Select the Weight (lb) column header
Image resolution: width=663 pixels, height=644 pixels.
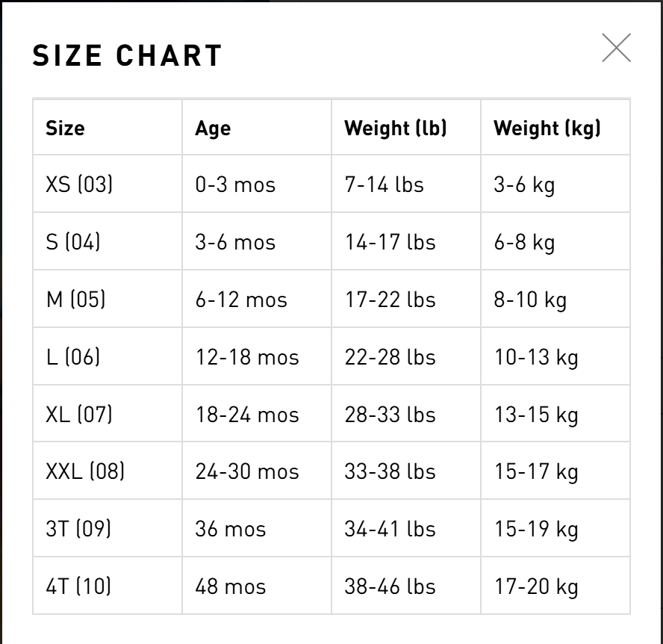pyautogui.click(x=395, y=128)
